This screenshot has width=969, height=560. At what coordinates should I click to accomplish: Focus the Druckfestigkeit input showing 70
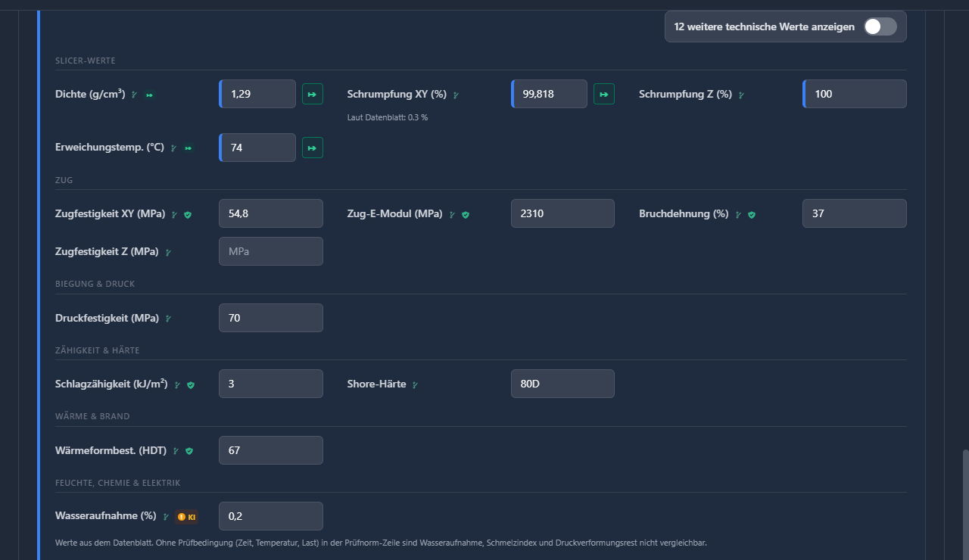tap(271, 318)
